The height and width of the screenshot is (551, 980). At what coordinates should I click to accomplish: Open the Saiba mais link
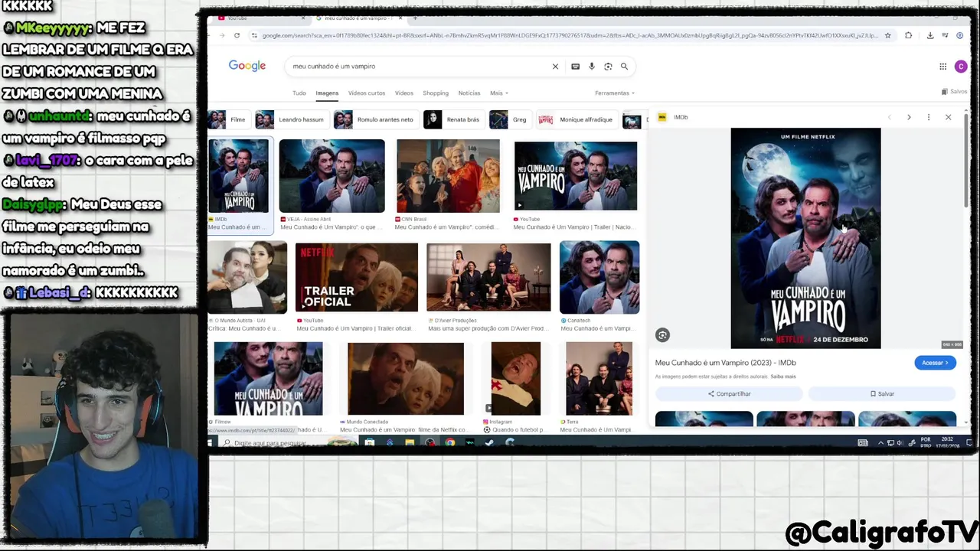tap(783, 377)
